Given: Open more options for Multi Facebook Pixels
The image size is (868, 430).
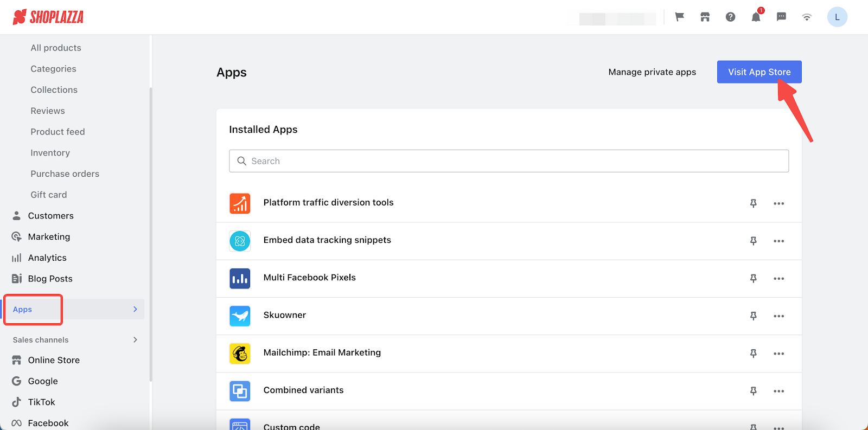Looking at the screenshot, I should [x=779, y=278].
